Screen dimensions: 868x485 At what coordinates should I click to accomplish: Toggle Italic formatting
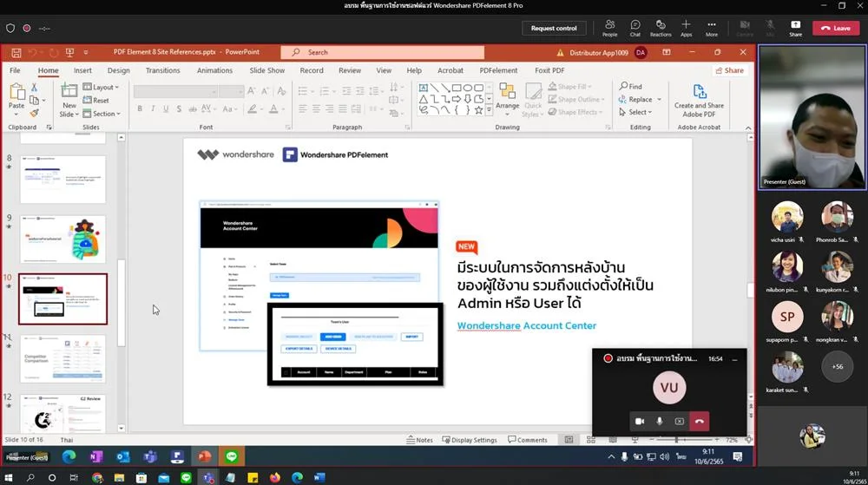click(x=153, y=109)
